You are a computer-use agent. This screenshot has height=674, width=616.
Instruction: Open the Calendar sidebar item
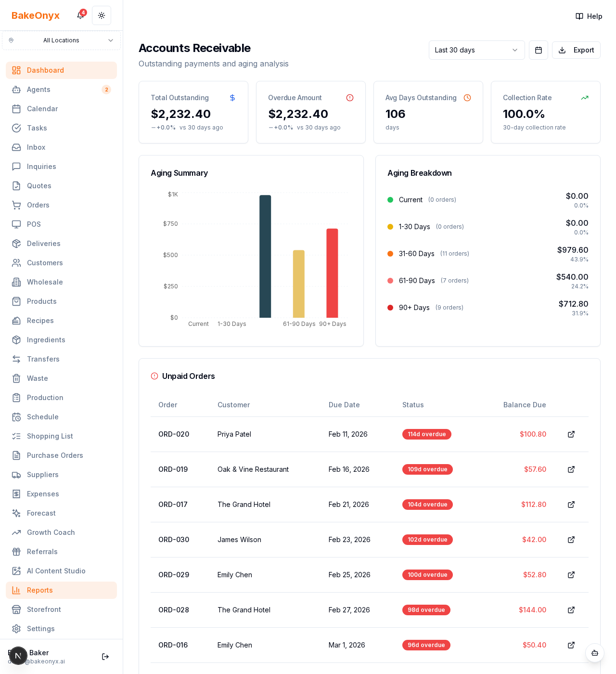[61, 109]
